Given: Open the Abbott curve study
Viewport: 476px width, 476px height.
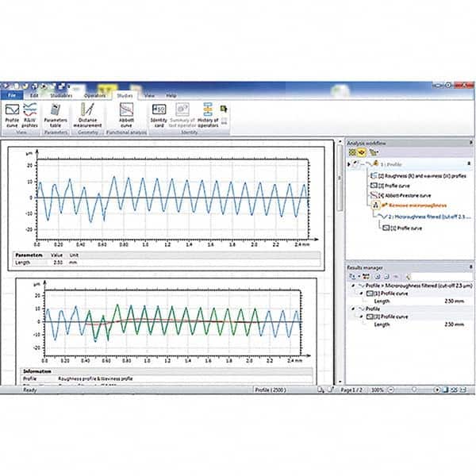Looking at the screenshot, I should pyautogui.click(x=126, y=115).
